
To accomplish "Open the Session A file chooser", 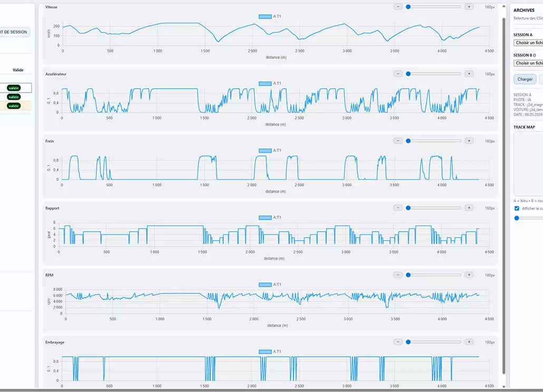I will (x=529, y=43).
